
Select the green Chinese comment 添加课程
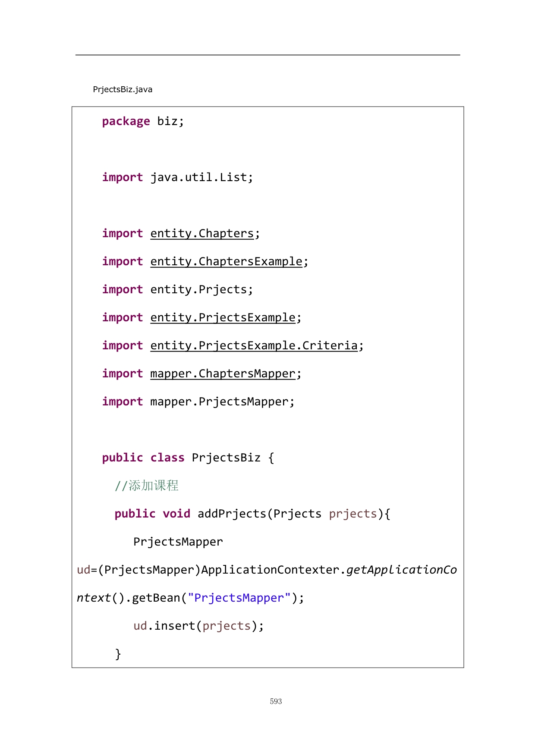click(153, 486)
